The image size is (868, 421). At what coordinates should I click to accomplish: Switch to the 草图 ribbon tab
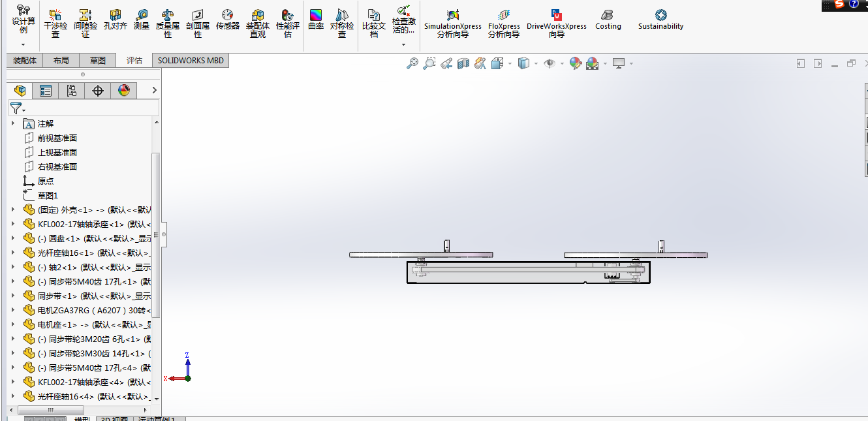tap(98, 60)
